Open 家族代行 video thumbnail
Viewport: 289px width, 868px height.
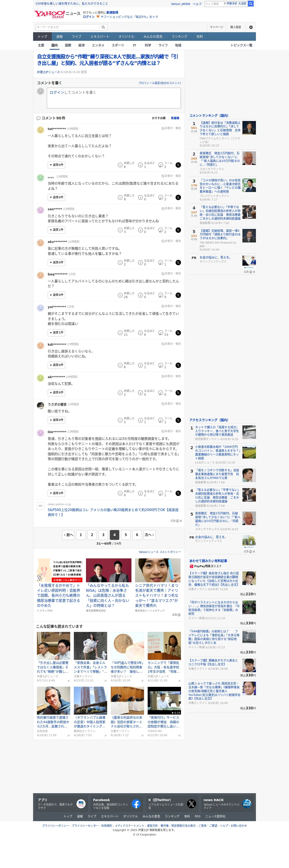(164, 701)
